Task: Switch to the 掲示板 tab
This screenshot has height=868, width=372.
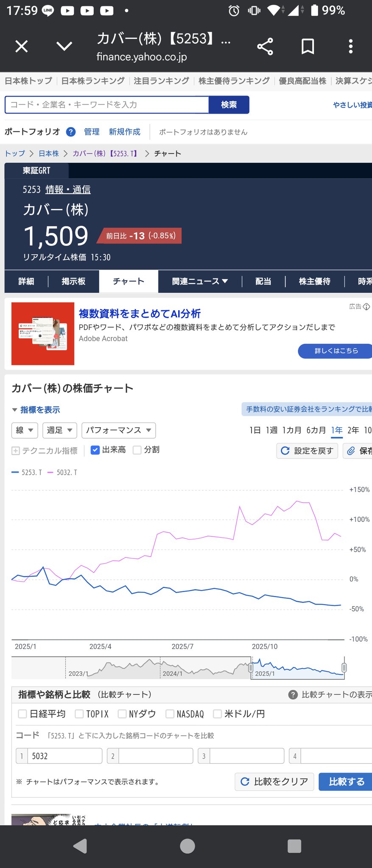Action: click(73, 281)
